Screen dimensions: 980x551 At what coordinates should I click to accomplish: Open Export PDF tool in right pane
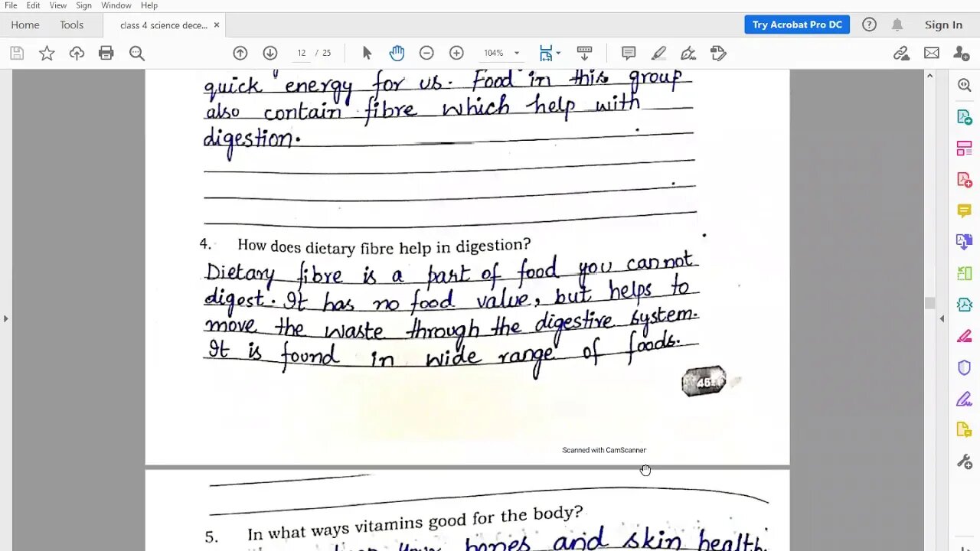[965, 117]
